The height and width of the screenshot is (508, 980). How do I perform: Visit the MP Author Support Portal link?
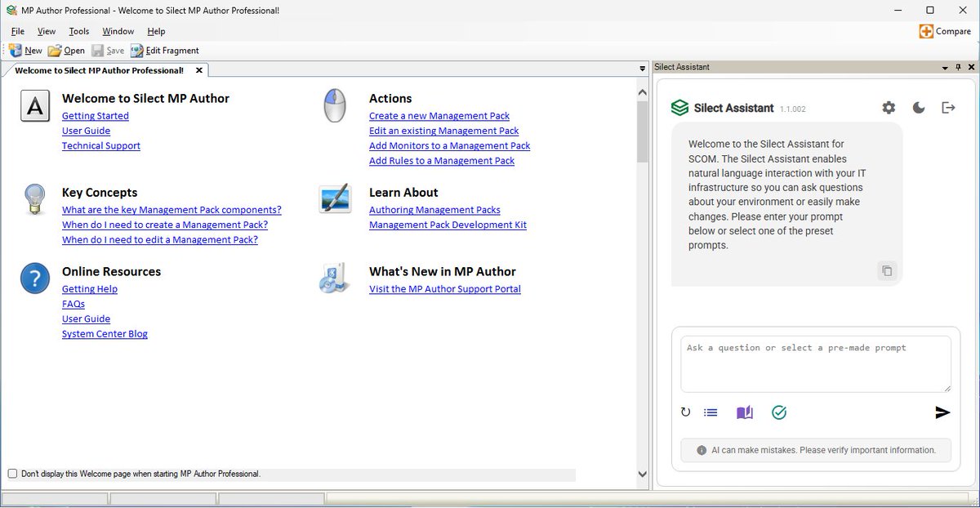tap(445, 289)
